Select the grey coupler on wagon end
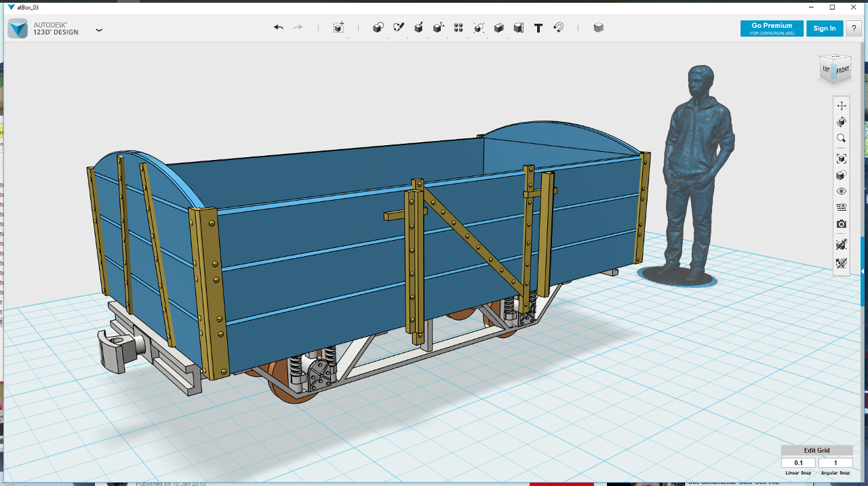This screenshot has height=486, width=868. (x=121, y=350)
